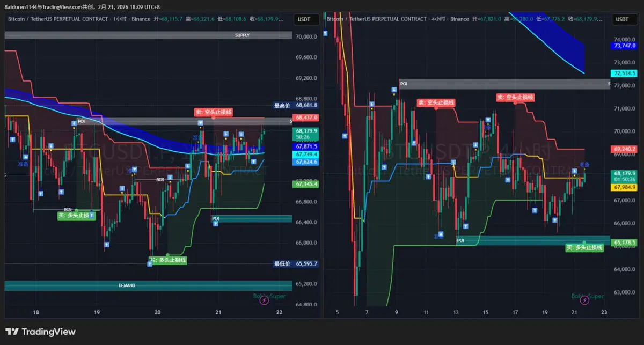Click the down-arrow signal marker beside the upper POI label on 1-hour chart

tap(74, 123)
